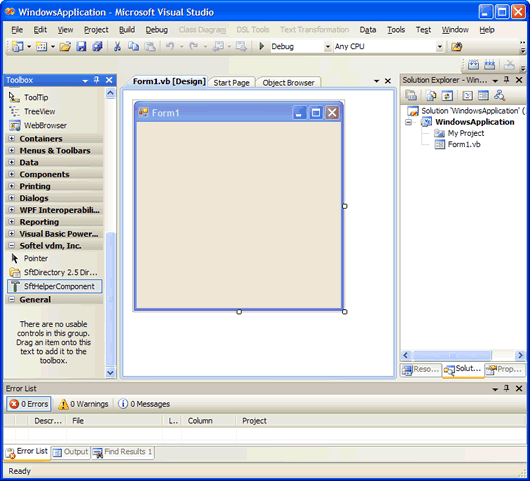Switch to the Object Browser tab

pos(288,83)
